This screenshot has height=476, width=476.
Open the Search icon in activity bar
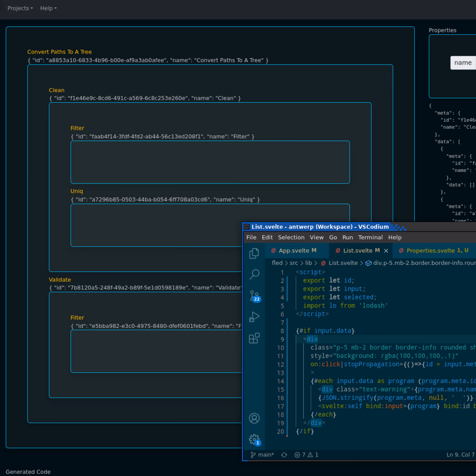(254, 275)
